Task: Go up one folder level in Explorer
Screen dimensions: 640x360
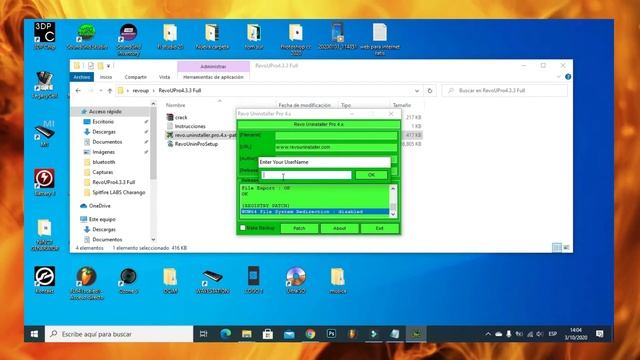Action: pyautogui.click(x=109, y=91)
